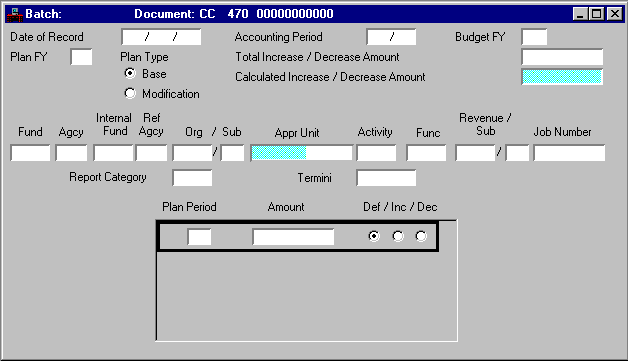Click the 'Document: CC 470 00000000000' title text
The image size is (628, 361).
[233, 14]
